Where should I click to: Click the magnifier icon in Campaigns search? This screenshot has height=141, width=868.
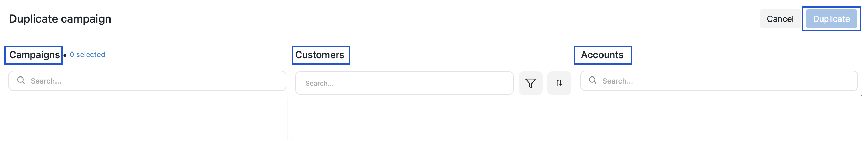pos(21,80)
